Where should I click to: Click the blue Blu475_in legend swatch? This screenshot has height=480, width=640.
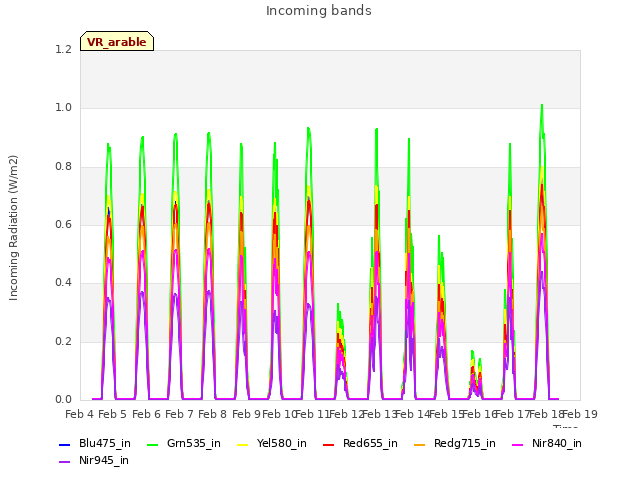[x=64, y=444]
